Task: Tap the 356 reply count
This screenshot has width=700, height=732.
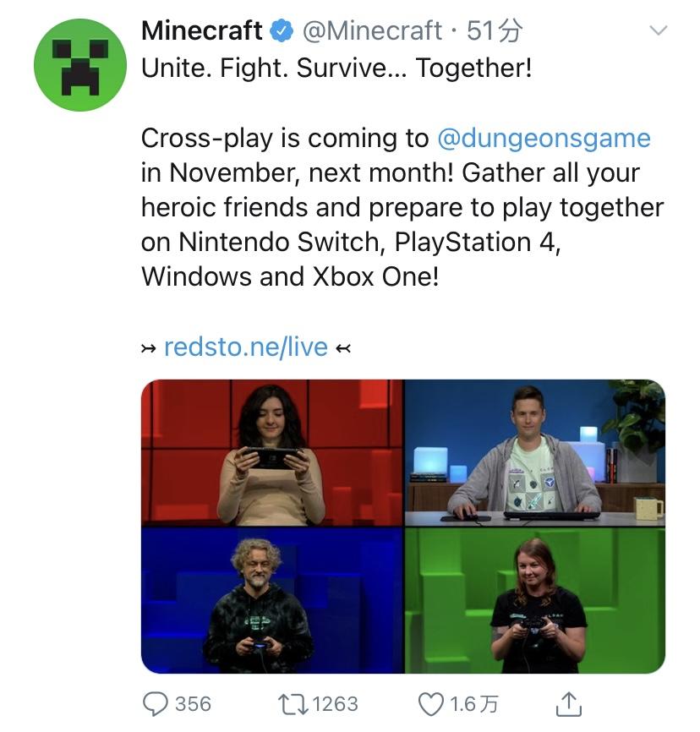Action: [x=193, y=704]
